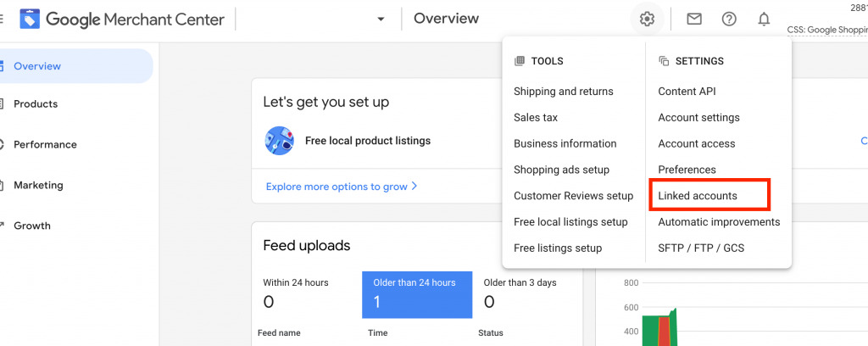Click the TOOLS section header
Screen dimensions: 868x346
coord(547,61)
